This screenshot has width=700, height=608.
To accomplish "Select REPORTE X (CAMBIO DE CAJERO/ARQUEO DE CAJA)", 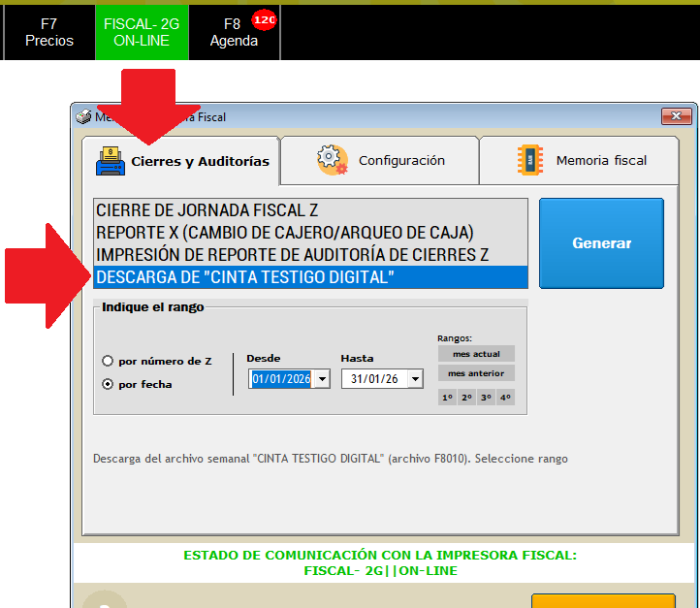I will click(310, 233).
